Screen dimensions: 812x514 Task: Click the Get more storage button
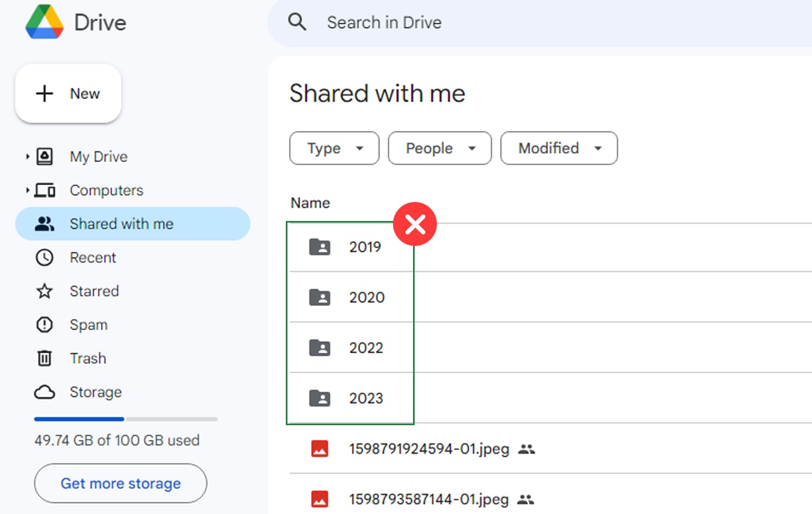coord(120,483)
